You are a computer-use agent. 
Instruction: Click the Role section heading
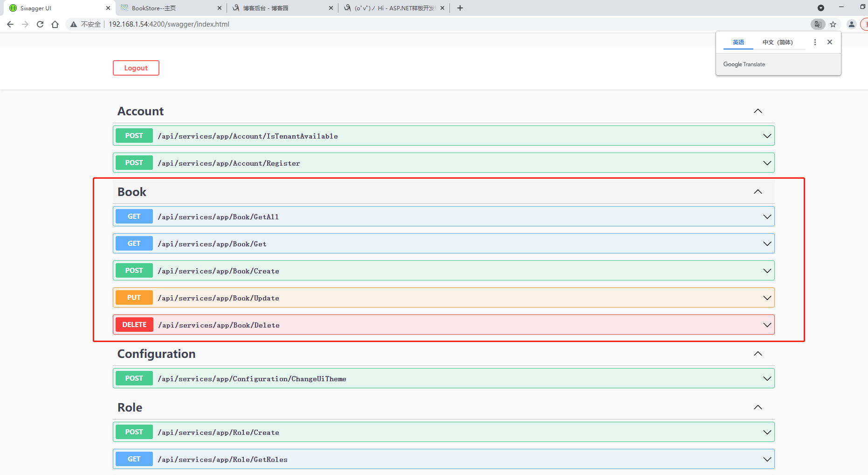tap(130, 407)
